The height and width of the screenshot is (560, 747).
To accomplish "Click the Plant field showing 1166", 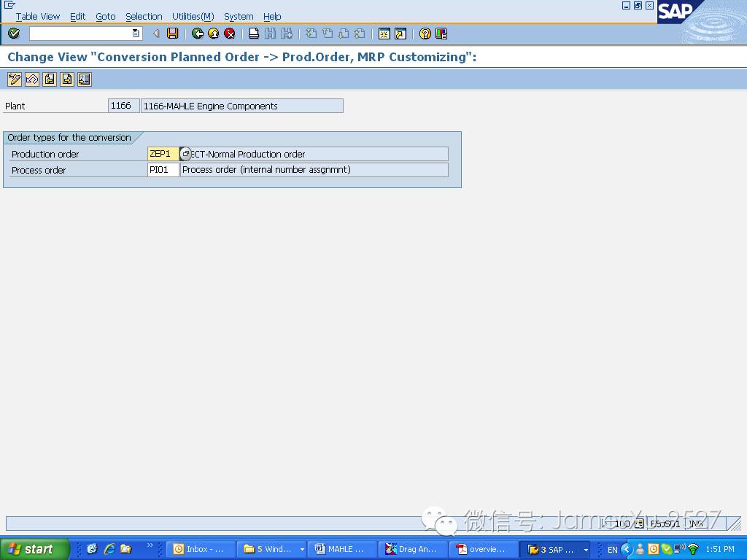I will (x=123, y=106).
